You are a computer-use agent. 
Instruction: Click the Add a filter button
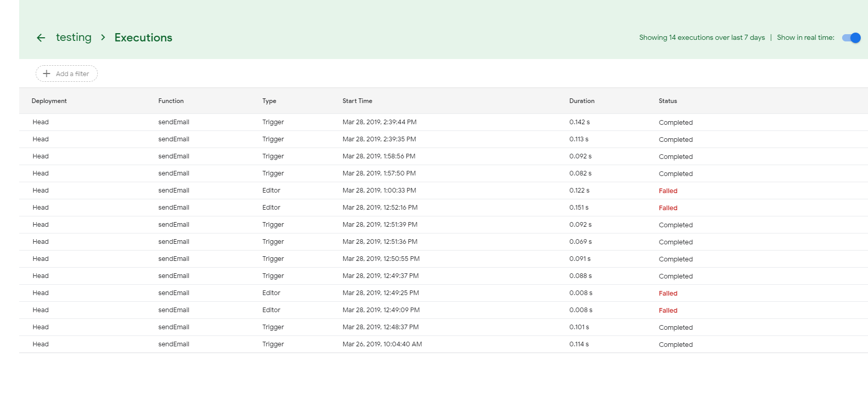click(67, 74)
